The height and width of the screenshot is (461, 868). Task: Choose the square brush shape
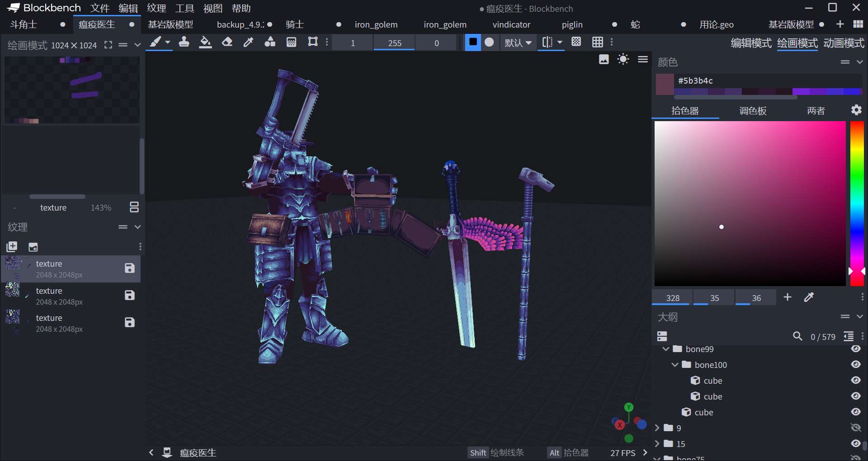(473, 42)
